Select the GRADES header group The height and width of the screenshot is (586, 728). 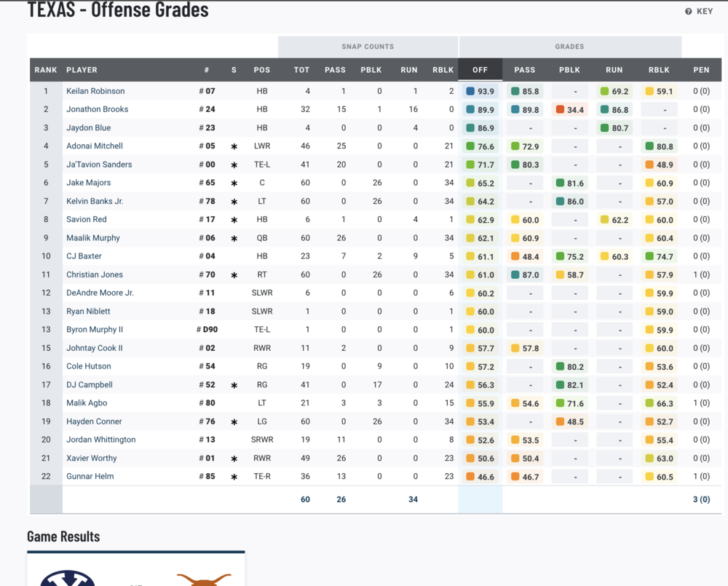569,47
